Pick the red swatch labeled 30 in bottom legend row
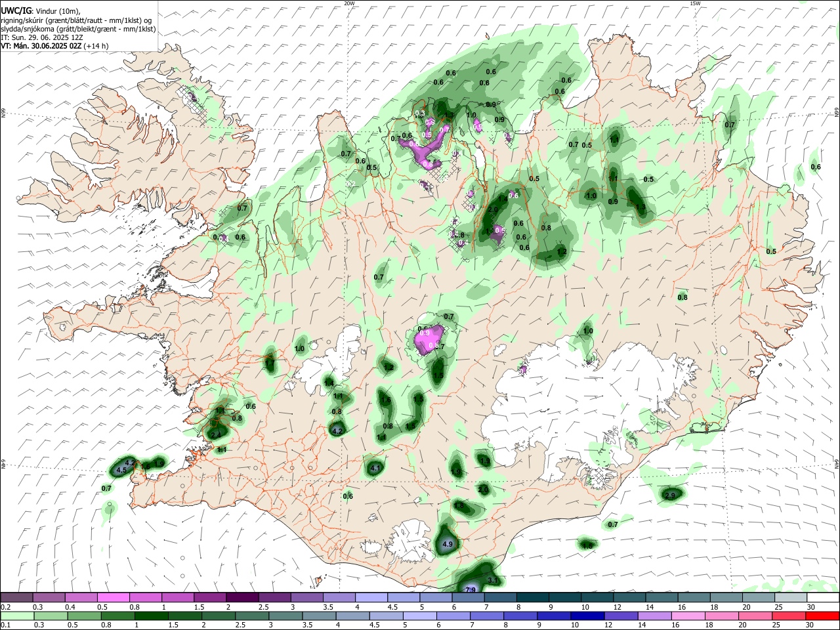 pos(823,616)
